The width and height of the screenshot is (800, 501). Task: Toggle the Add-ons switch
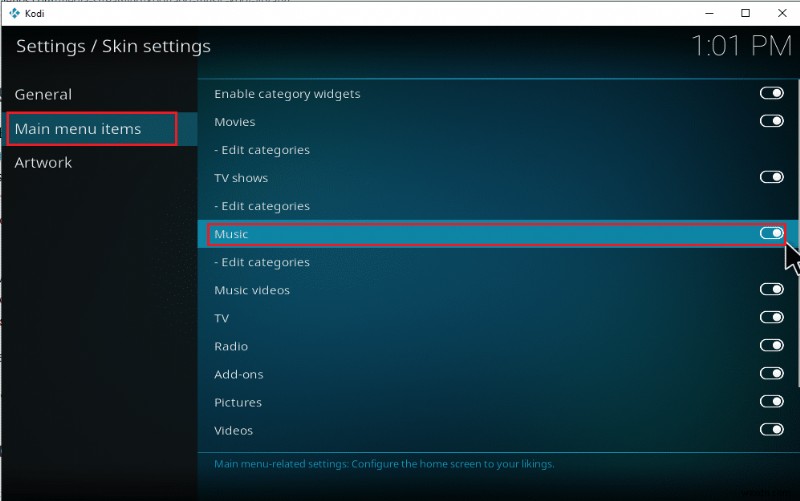pyautogui.click(x=771, y=373)
